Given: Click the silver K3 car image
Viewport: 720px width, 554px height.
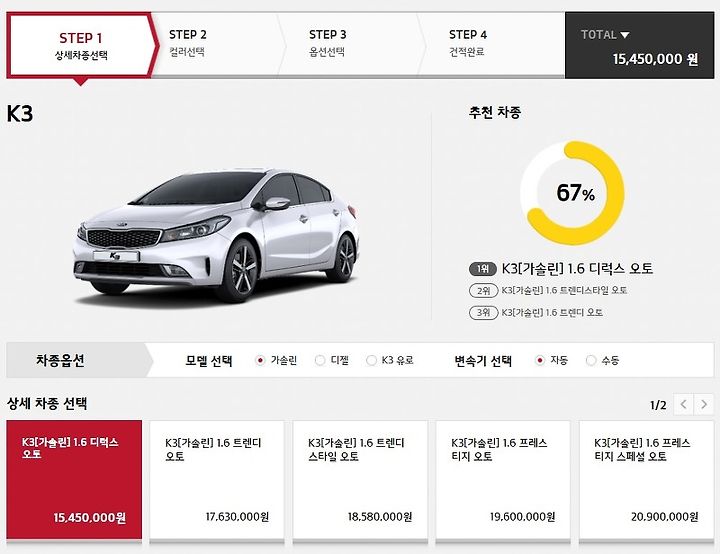Looking at the screenshot, I should (x=217, y=235).
